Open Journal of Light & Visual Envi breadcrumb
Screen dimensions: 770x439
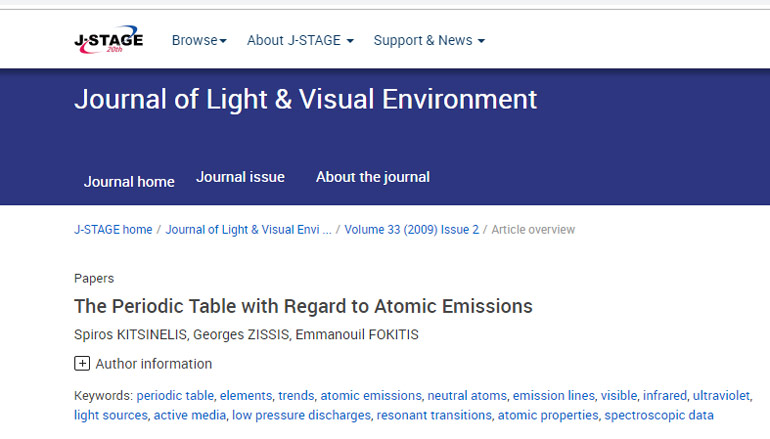pos(248,230)
